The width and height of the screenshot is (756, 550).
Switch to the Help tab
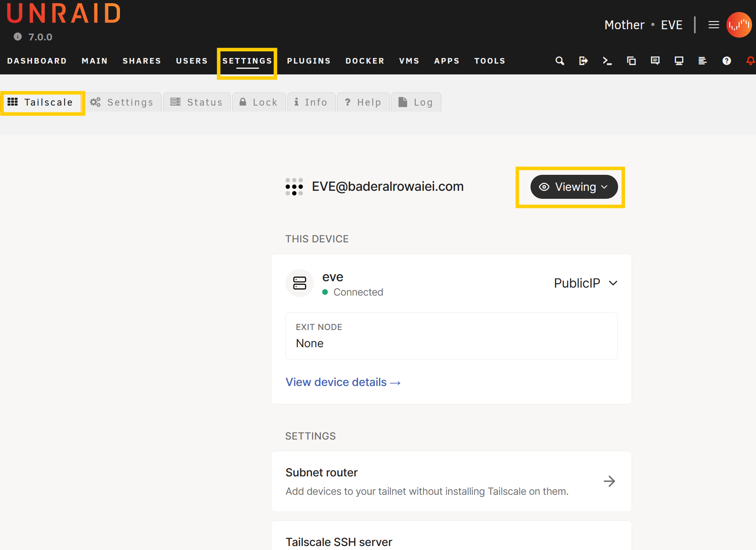pyautogui.click(x=363, y=102)
